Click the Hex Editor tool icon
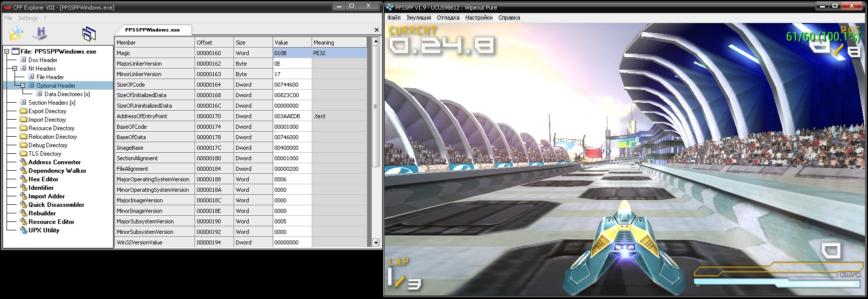The width and height of the screenshot is (868, 299). pyautogui.click(x=24, y=179)
